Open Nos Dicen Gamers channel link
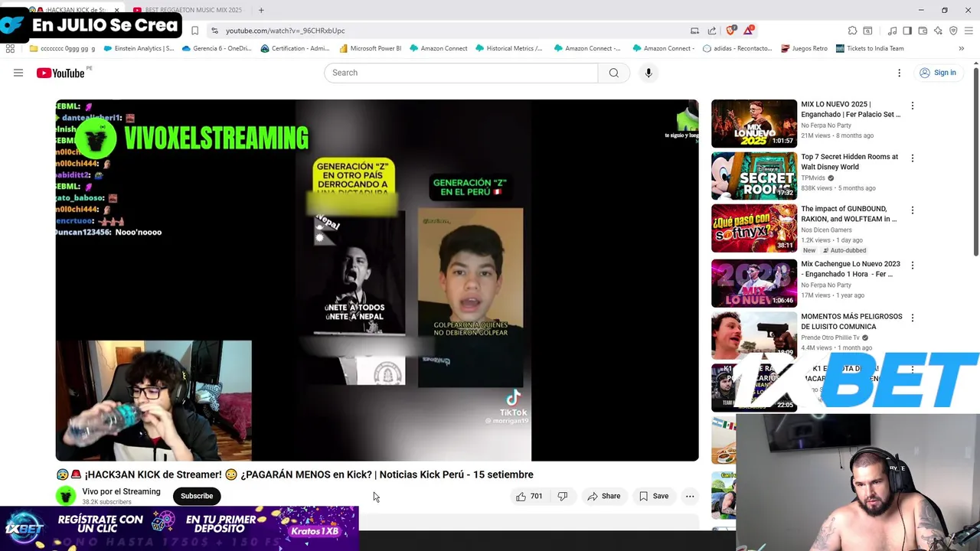Viewport: 980px width, 551px height. [x=826, y=230]
